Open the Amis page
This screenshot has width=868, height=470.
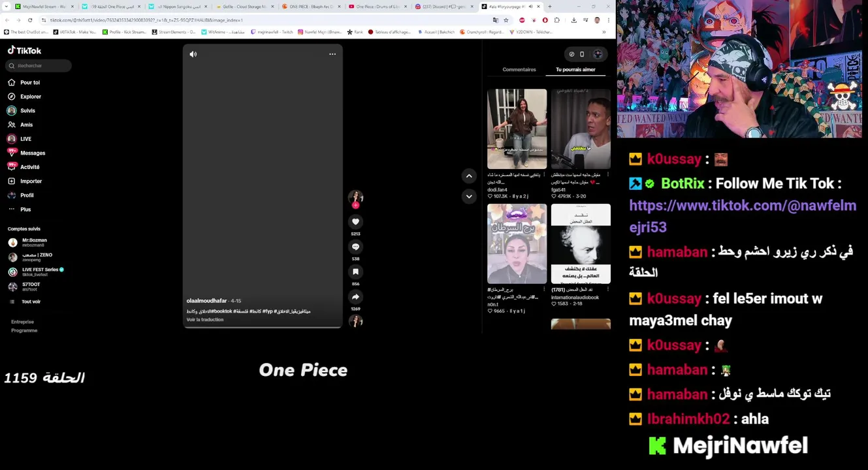click(20, 125)
